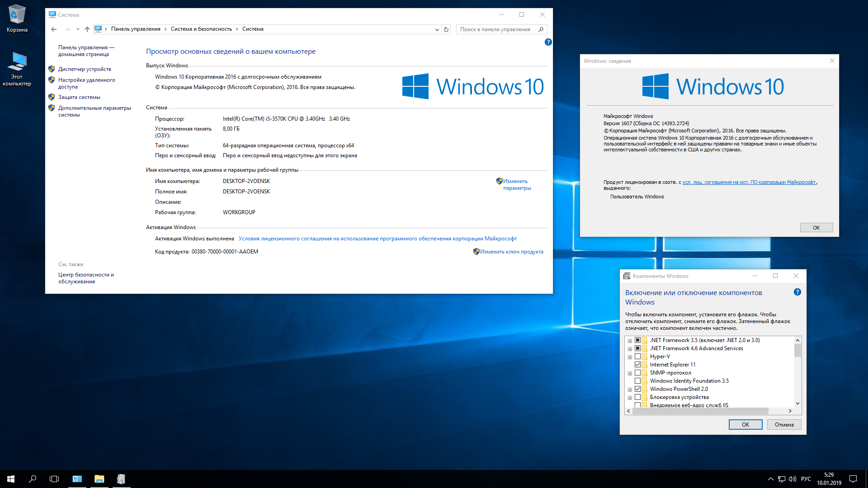Switch input language РУС
The height and width of the screenshot is (488, 868).
pos(806,479)
